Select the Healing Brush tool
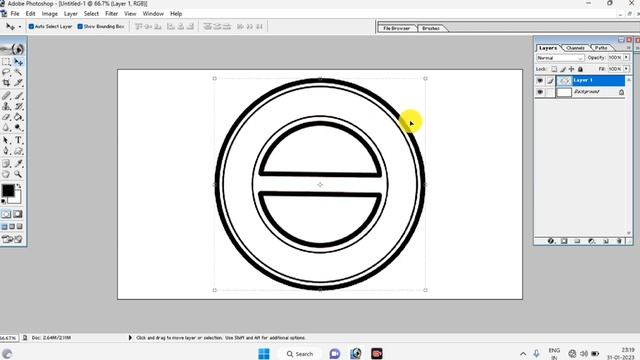Image resolution: width=640 pixels, height=360 pixels. tap(6, 96)
